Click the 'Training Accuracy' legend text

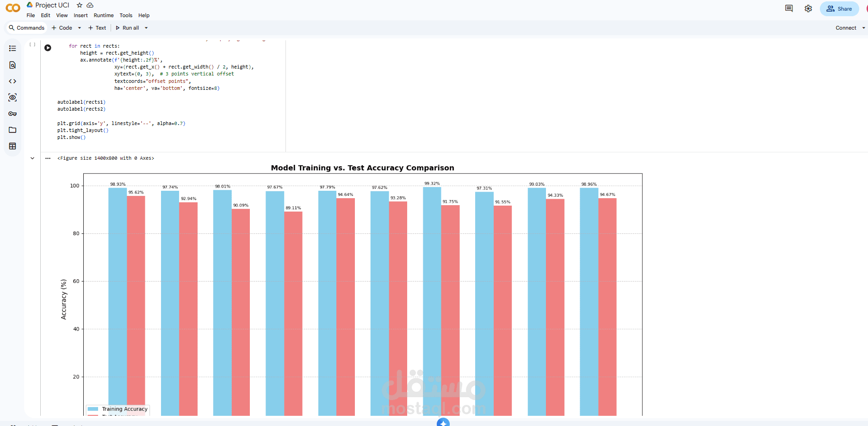(x=125, y=409)
